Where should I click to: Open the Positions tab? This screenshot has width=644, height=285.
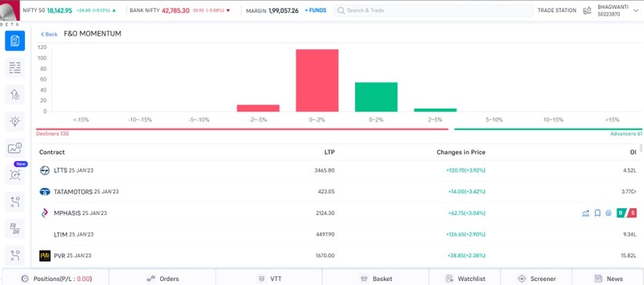(56, 278)
